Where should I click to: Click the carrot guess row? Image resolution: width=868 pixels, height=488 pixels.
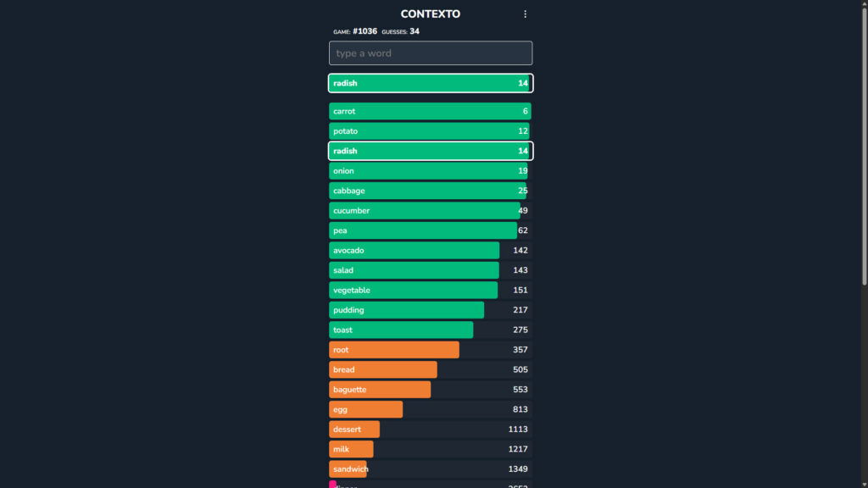[x=431, y=111]
